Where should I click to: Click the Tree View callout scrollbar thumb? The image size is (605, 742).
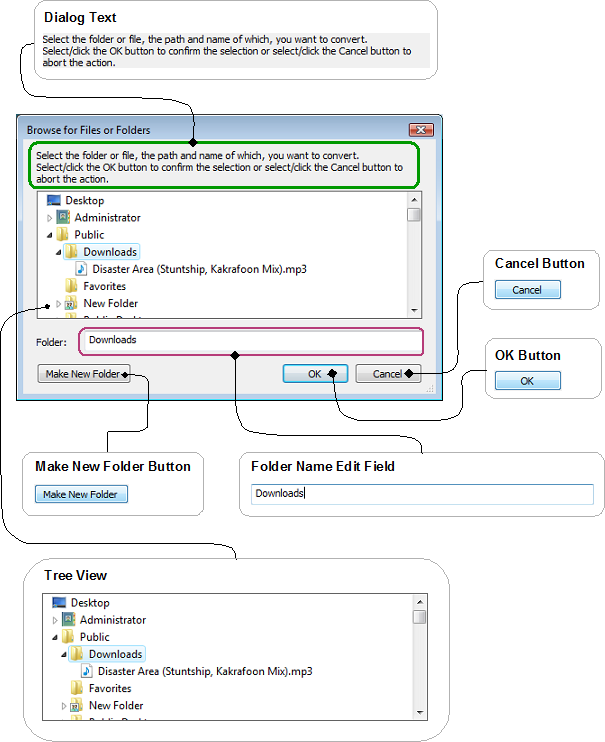click(x=419, y=617)
